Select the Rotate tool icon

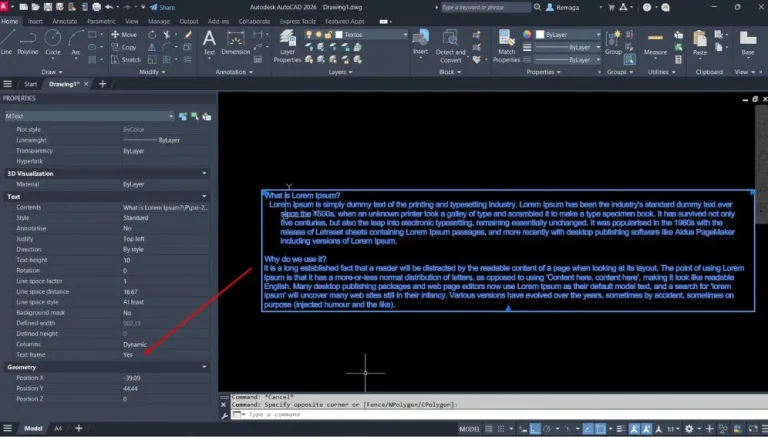click(x=152, y=34)
